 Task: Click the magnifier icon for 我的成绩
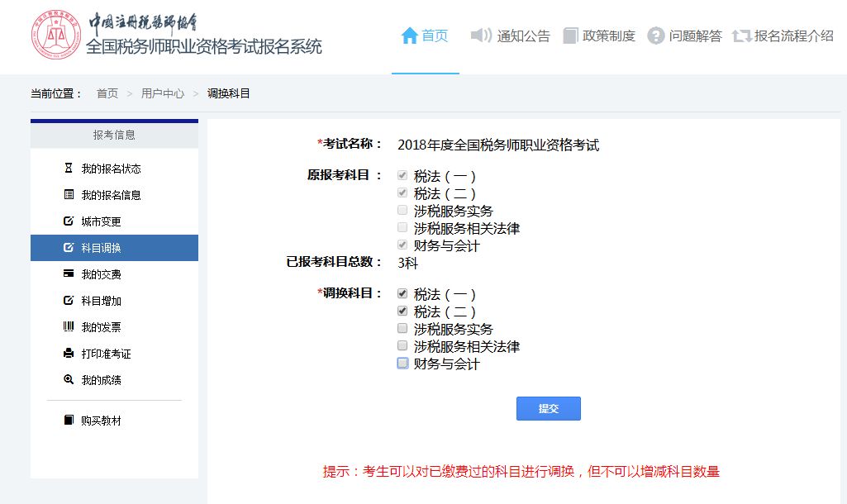click(x=69, y=380)
